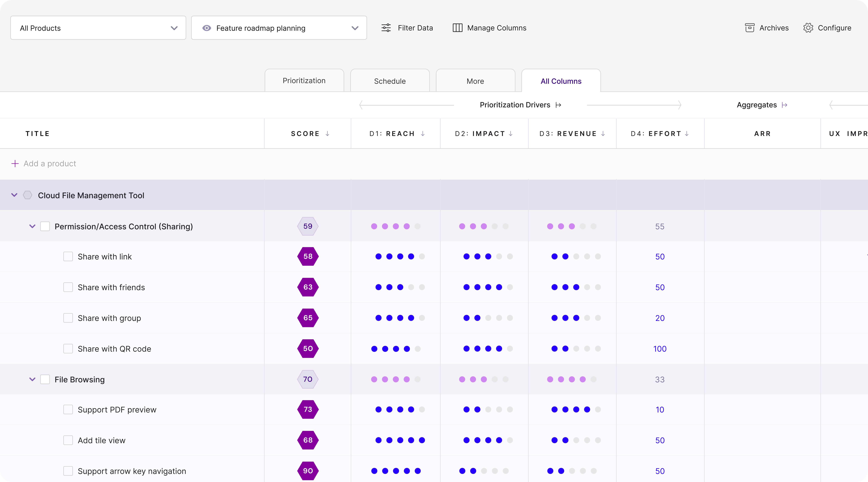Check the Share with link checkbox
868x482 pixels.
click(68, 257)
